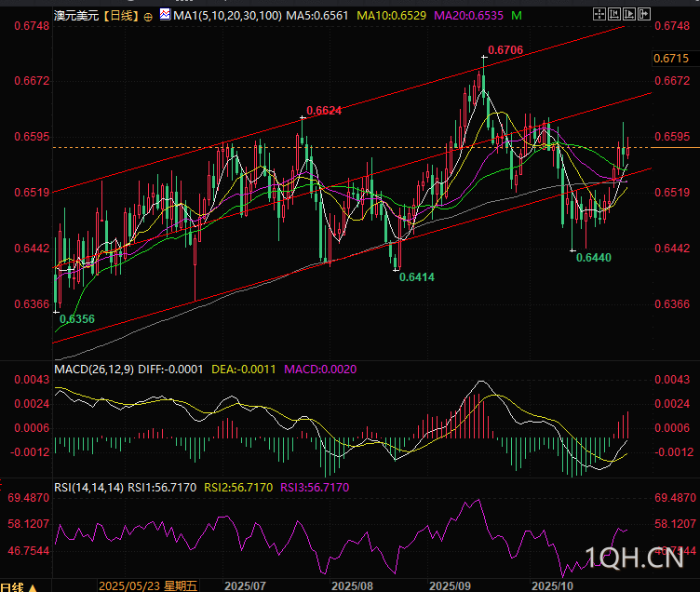Select the 2025/05/23 星期五 date label
The width and height of the screenshot is (700, 592).
[149, 586]
